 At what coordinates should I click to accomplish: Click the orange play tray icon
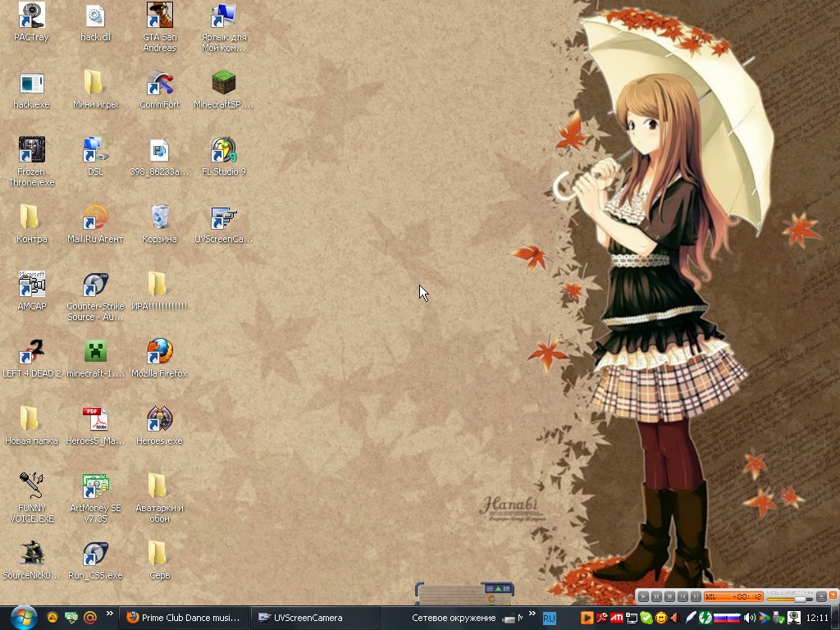pos(587,618)
